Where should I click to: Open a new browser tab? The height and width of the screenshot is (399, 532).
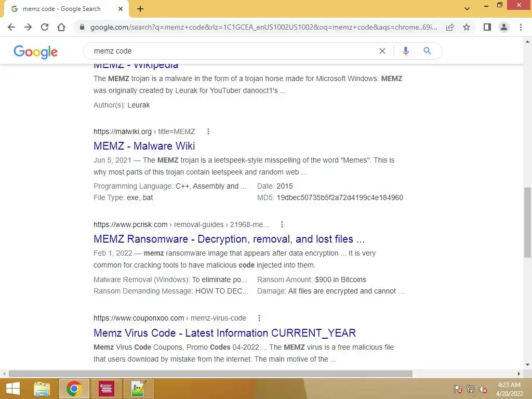coord(140,9)
